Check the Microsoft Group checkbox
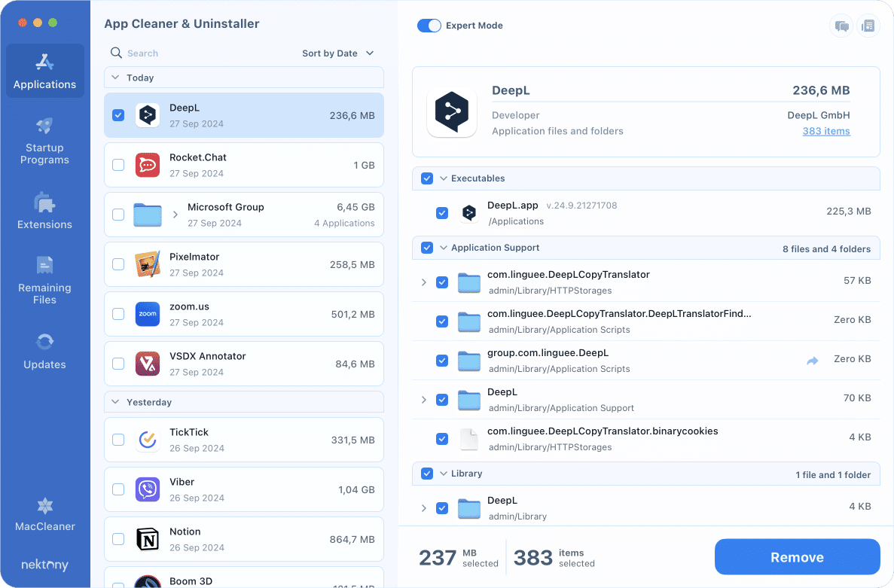This screenshot has height=588, width=894. click(118, 215)
